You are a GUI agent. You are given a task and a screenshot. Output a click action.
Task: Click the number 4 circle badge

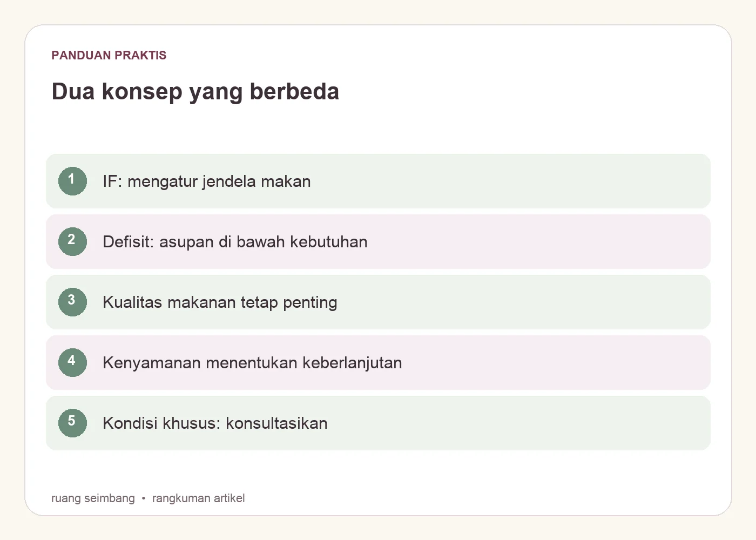[x=72, y=362]
